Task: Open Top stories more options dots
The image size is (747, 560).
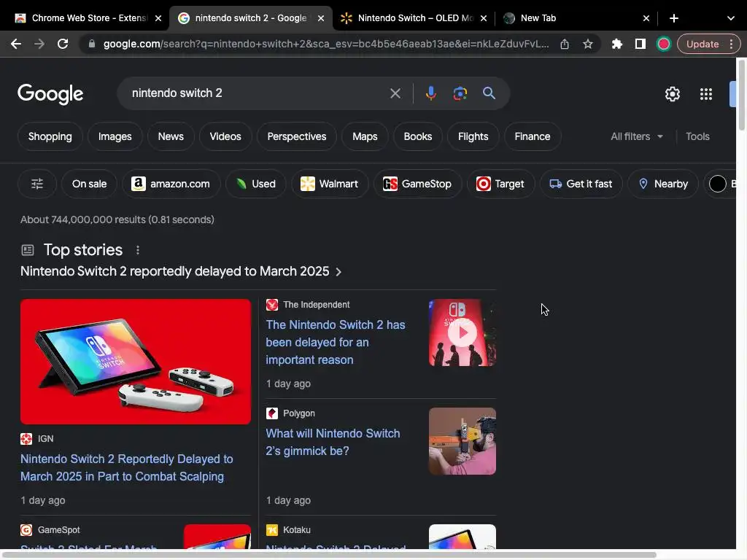Action: coord(138,250)
